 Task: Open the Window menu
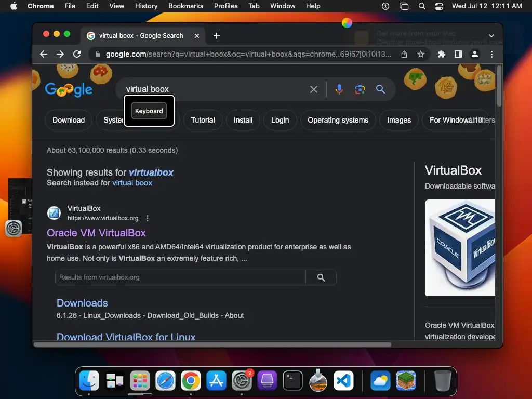point(283,6)
